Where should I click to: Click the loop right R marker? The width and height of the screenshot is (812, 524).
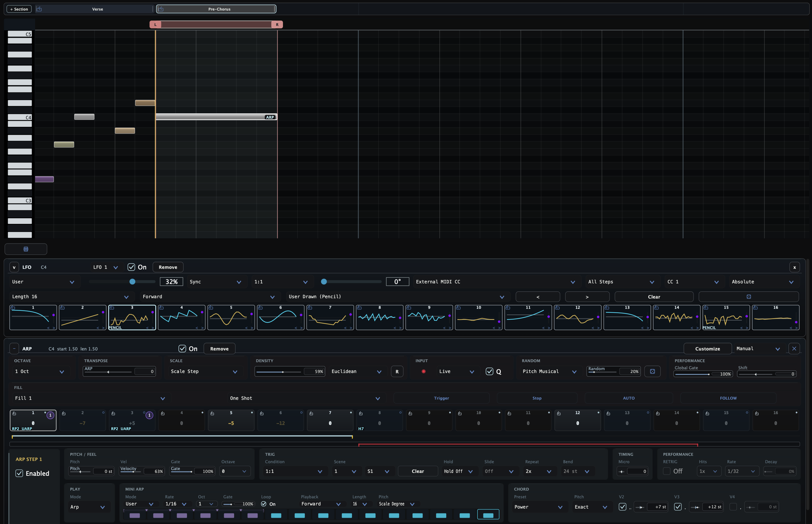(277, 25)
